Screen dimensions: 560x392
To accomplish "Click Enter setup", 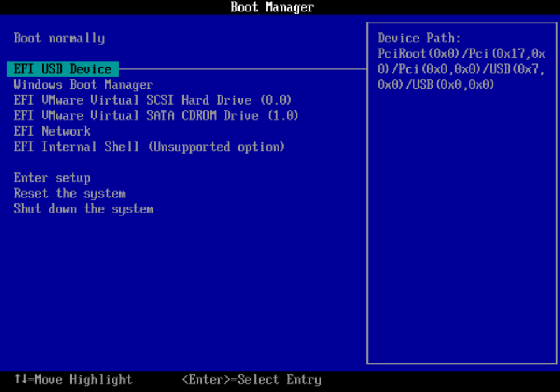I will (x=52, y=177).
